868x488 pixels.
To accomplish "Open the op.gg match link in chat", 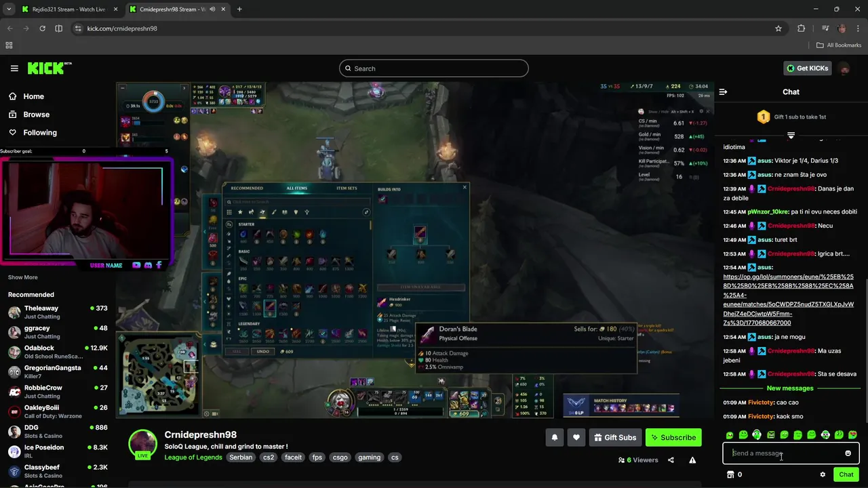I will [788, 300].
